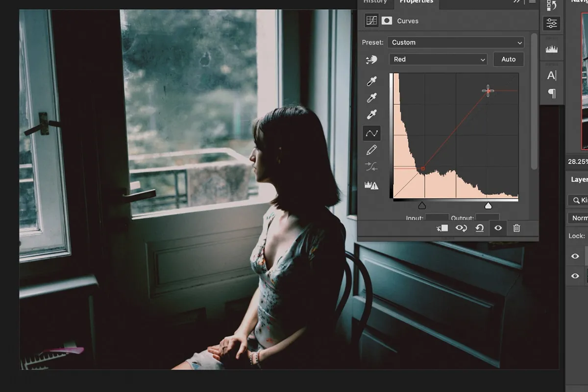Image resolution: width=588 pixels, height=392 pixels.
Task: Click the white point slider under the histogram
Action: click(488, 206)
